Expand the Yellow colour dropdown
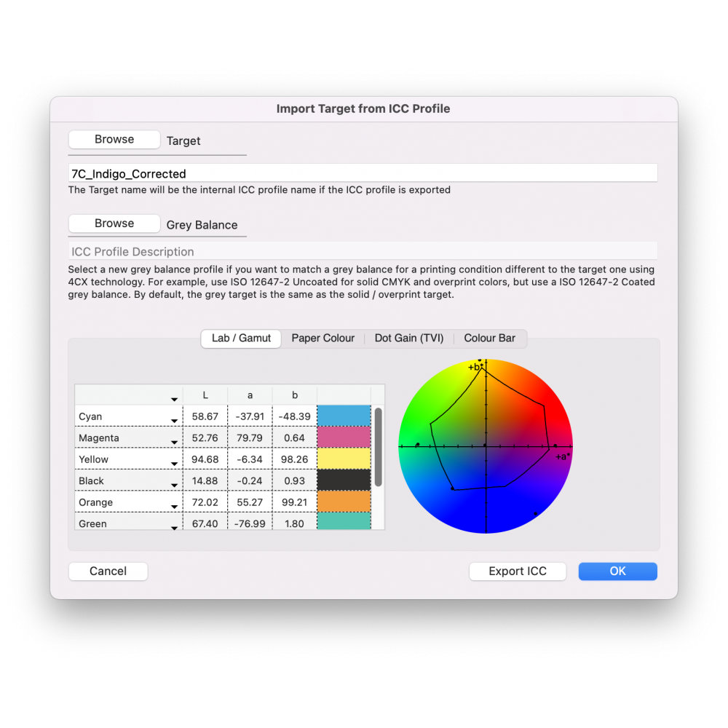 [x=175, y=459]
